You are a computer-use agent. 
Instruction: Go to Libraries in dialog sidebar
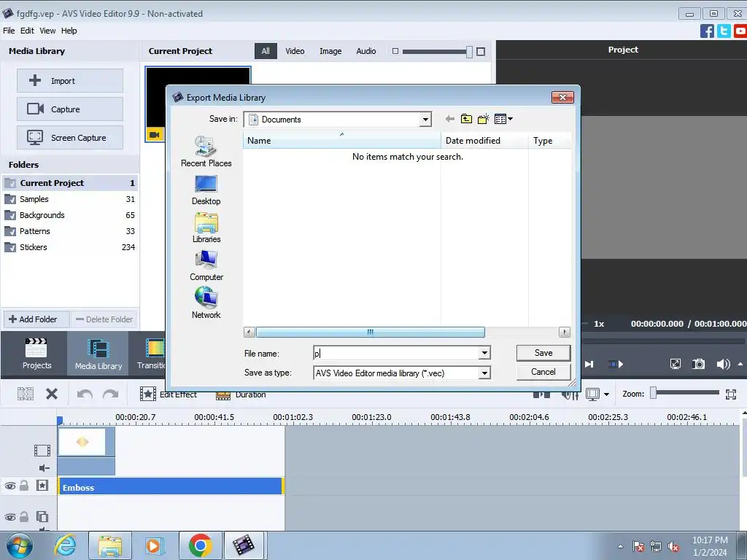coord(206,227)
